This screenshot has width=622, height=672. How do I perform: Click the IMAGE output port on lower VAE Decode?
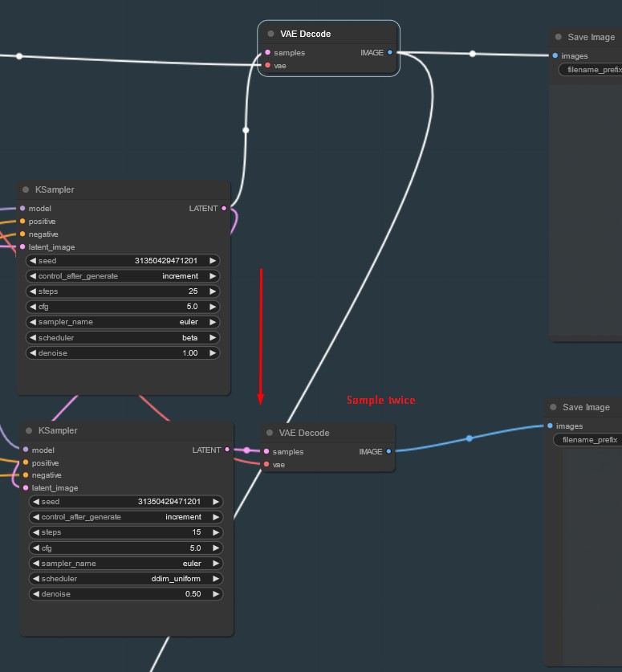pyautogui.click(x=388, y=451)
